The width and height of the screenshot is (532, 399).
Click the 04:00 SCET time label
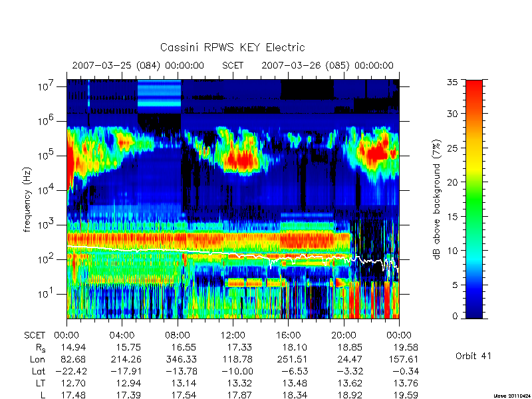pos(122,335)
